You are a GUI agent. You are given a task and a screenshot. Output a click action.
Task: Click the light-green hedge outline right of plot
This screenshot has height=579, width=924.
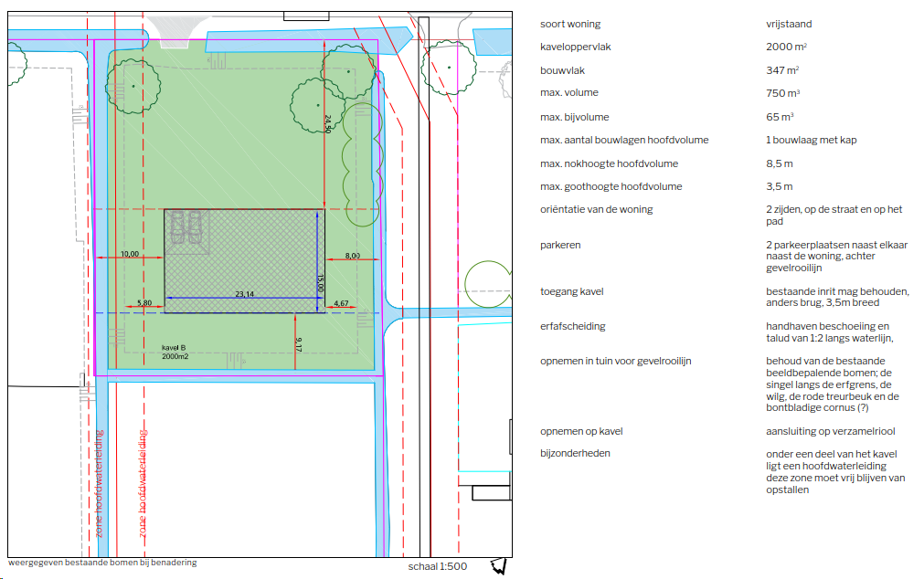tap(362, 164)
